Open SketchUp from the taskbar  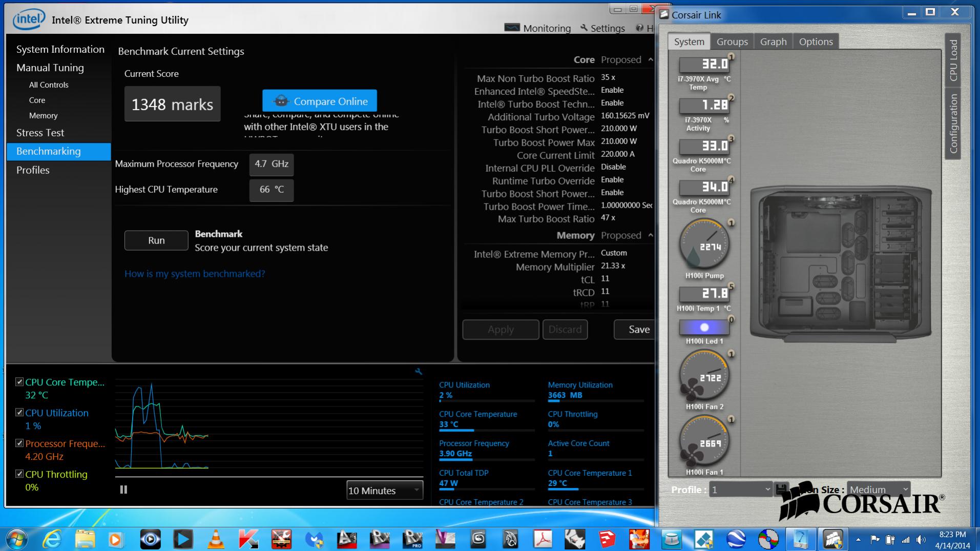pos(608,539)
